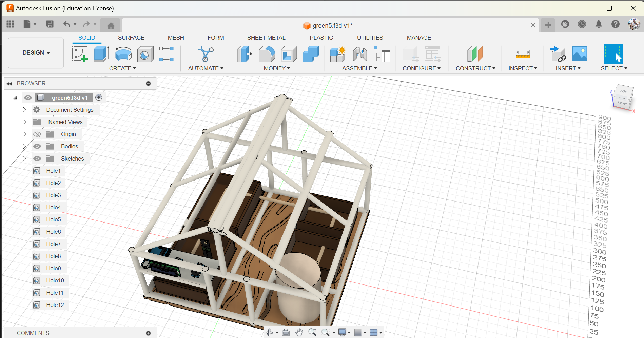
Task: Open the Data Panel grid icon
Action: click(x=10, y=24)
